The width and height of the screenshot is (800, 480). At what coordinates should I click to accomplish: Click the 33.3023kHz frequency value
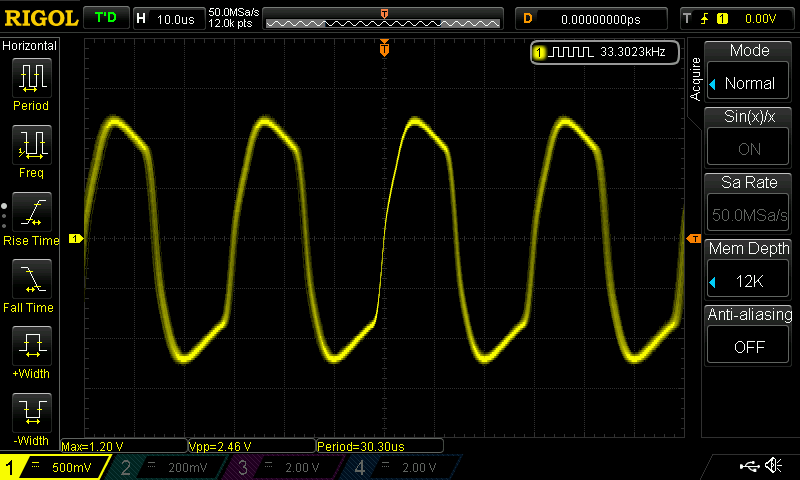(x=633, y=52)
